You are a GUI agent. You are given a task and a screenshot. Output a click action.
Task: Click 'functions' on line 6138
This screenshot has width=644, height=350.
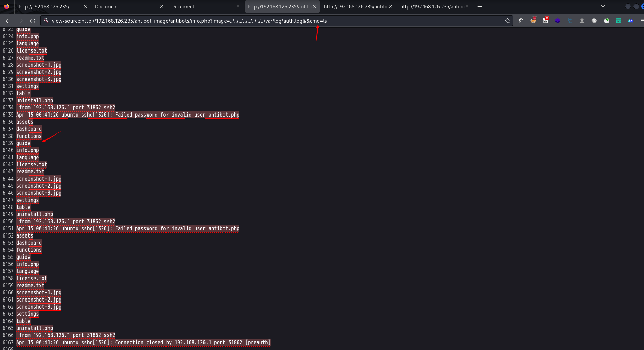29,136
